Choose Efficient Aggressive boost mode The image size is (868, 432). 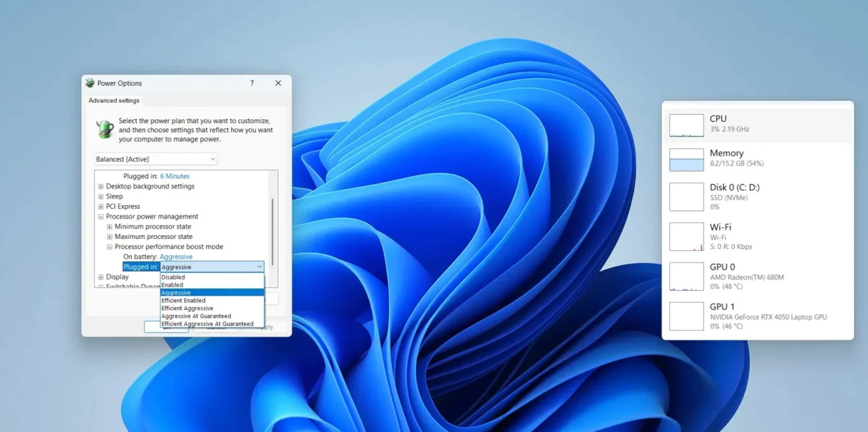212,308
